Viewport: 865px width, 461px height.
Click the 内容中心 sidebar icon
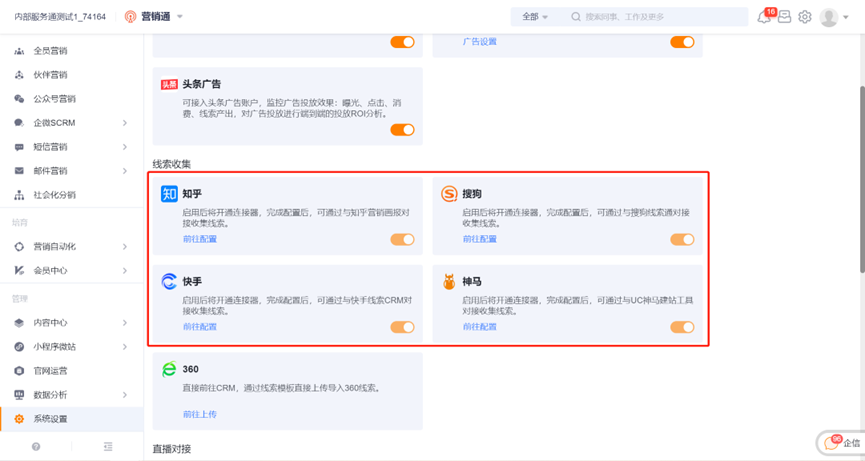click(x=19, y=323)
